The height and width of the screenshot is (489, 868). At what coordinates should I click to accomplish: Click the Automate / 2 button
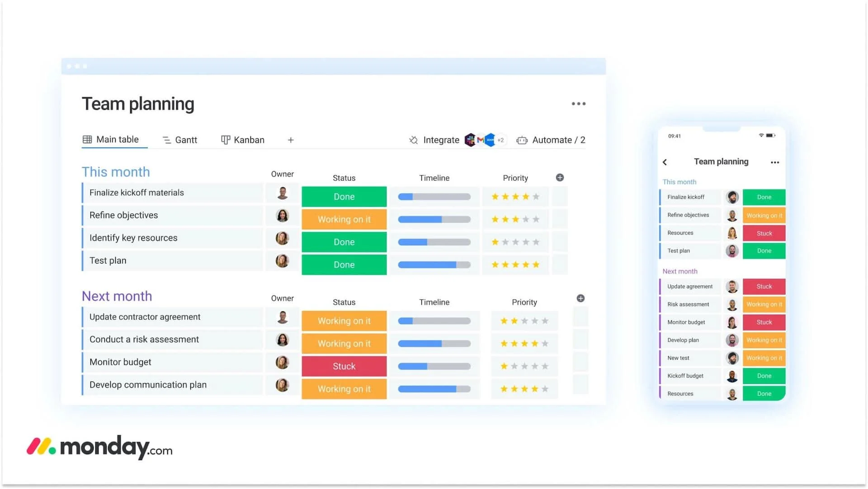tap(558, 140)
